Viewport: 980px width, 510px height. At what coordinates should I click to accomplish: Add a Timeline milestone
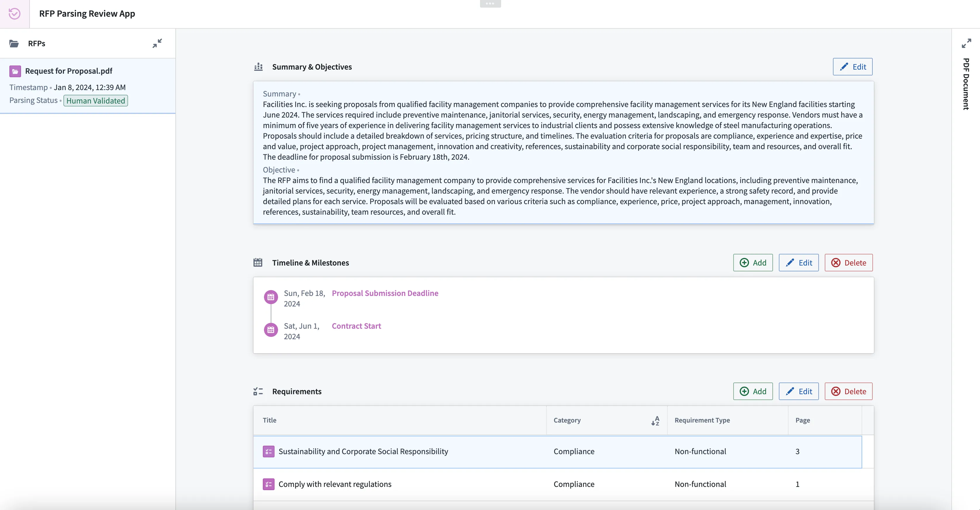click(753, 263)
